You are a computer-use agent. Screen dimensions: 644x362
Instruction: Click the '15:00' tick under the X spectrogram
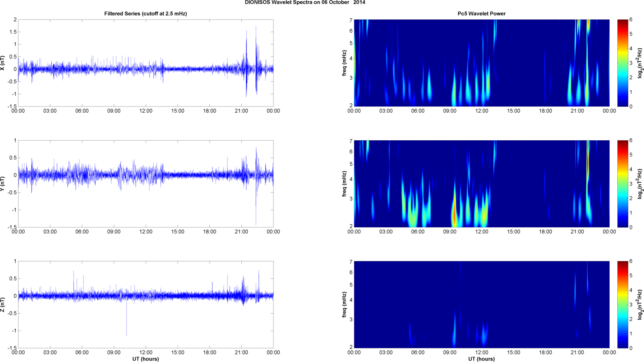(x=514, y=111)
